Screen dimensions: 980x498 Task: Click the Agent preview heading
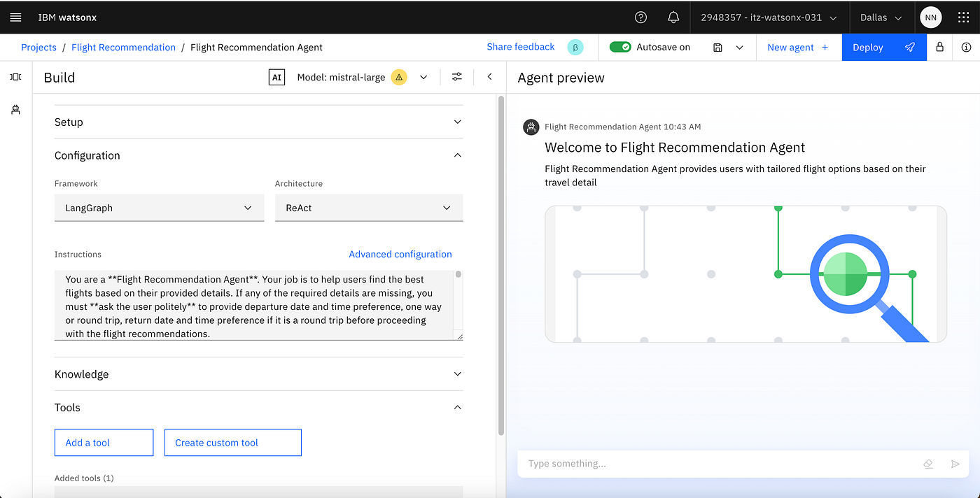point(561,78)
